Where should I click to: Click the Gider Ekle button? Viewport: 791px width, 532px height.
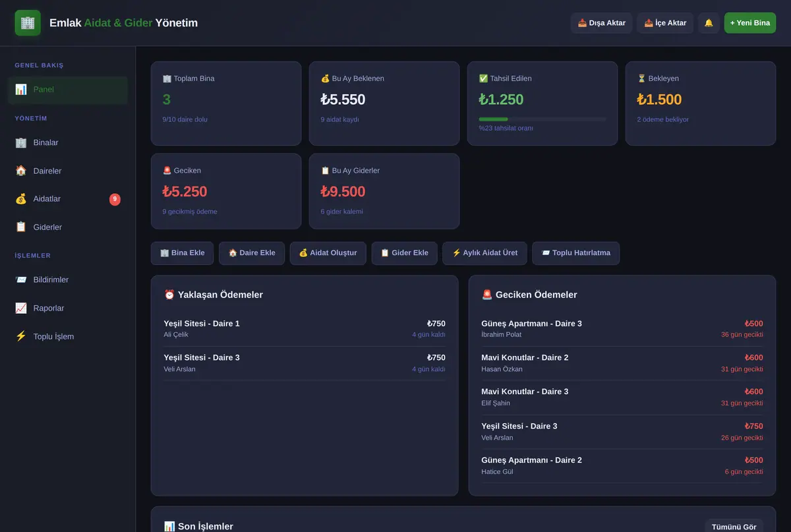[405, 253]
